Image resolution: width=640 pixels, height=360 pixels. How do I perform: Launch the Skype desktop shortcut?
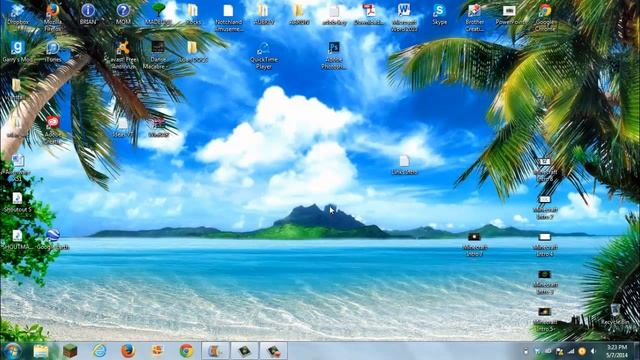point(439,14)
